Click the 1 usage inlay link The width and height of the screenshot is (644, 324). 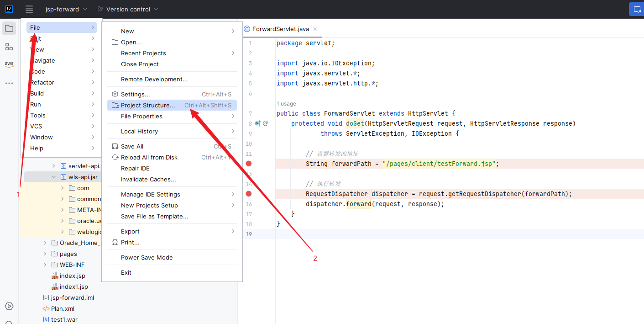pos(286,104)
